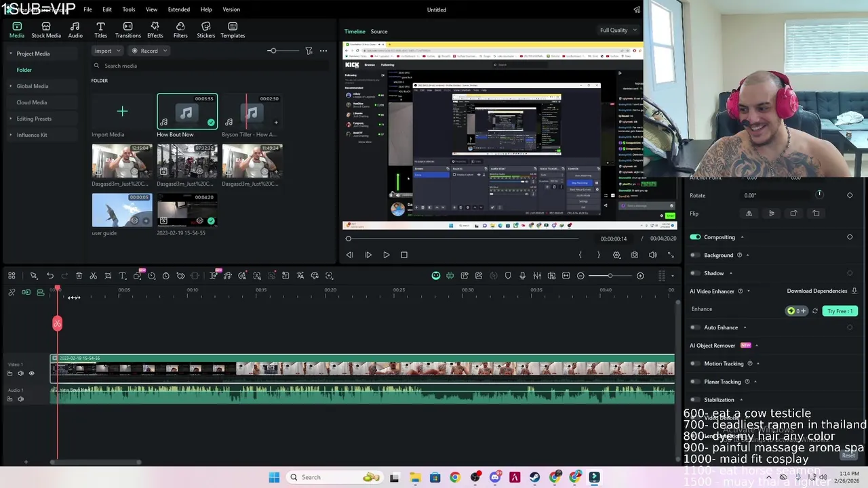Open media panel more options

pyautogui.click(x=323, y=51)
